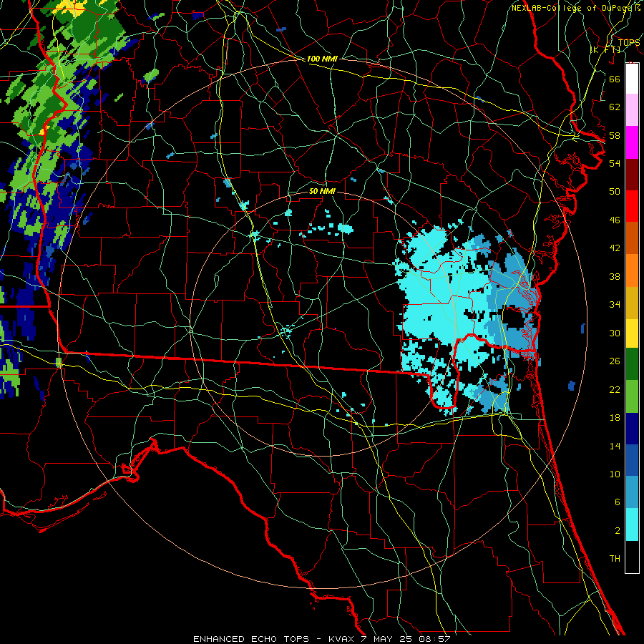Viewport: 644px width, 644px height.
Task: Click the 'KVAX' radar site identifier
Action: pos(341,639)
